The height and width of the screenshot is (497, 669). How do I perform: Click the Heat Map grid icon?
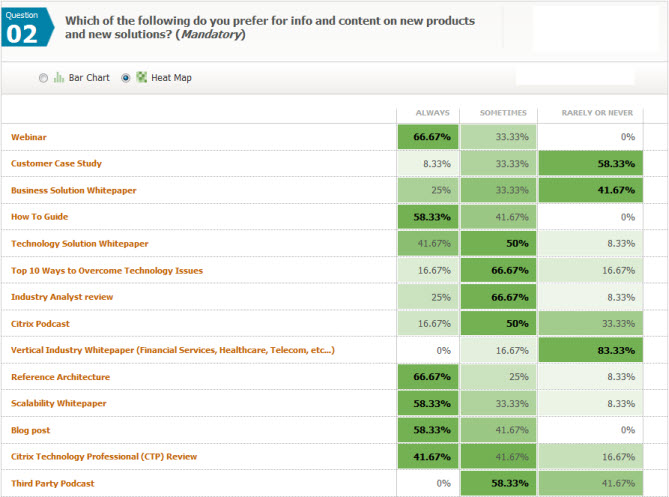(x=141, y=78)
